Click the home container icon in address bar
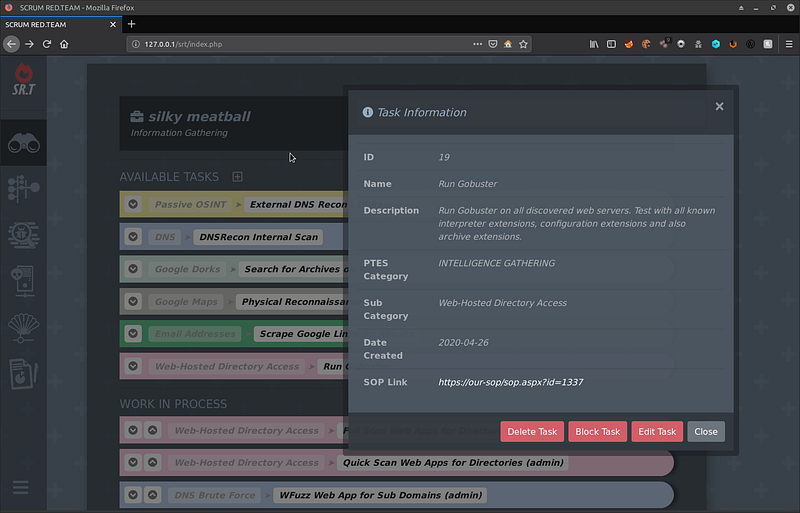This screenshot has height=513, width=800. [508, 44]
